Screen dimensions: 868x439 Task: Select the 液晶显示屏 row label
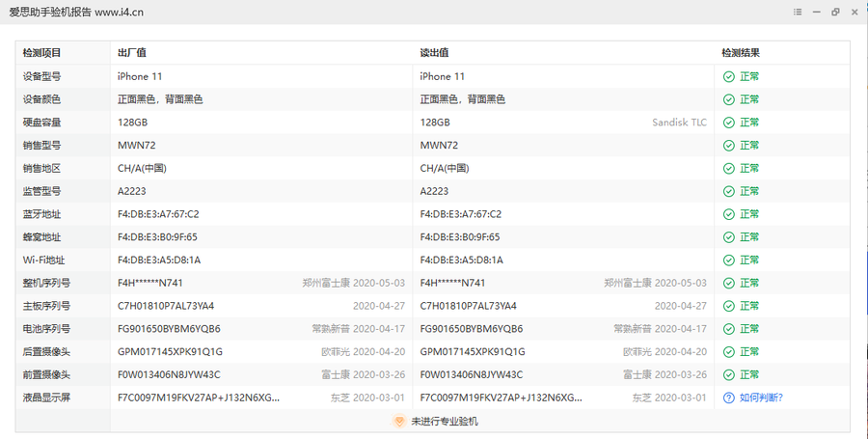(46, 398)
